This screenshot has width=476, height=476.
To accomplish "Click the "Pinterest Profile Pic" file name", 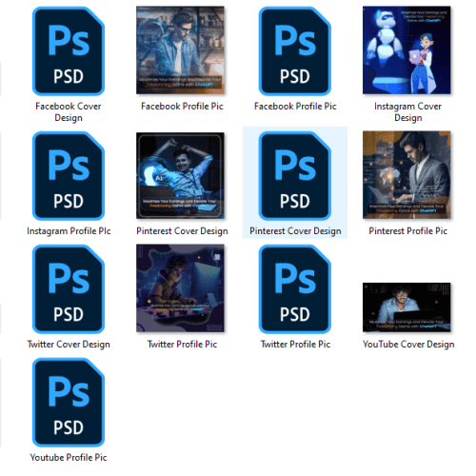I will click(x=407, y=231).
